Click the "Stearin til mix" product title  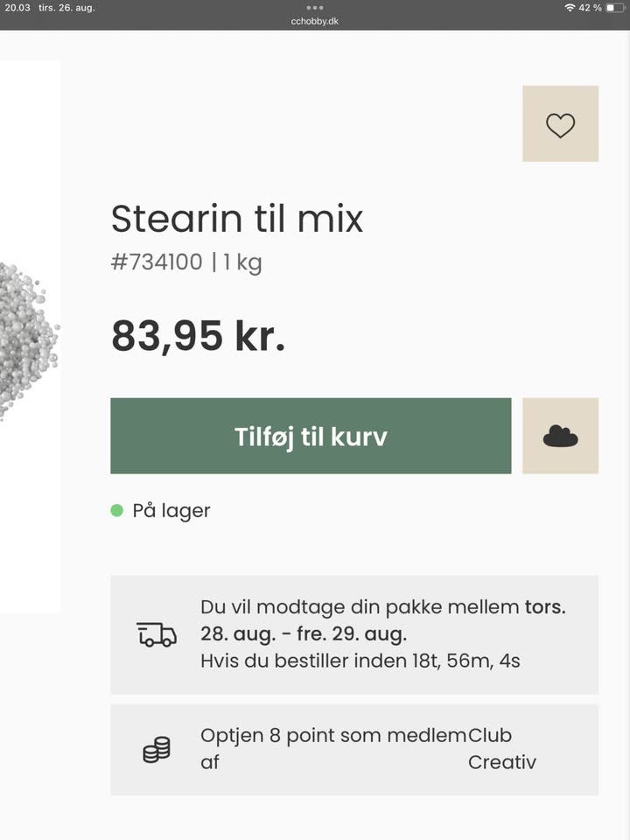236,219
